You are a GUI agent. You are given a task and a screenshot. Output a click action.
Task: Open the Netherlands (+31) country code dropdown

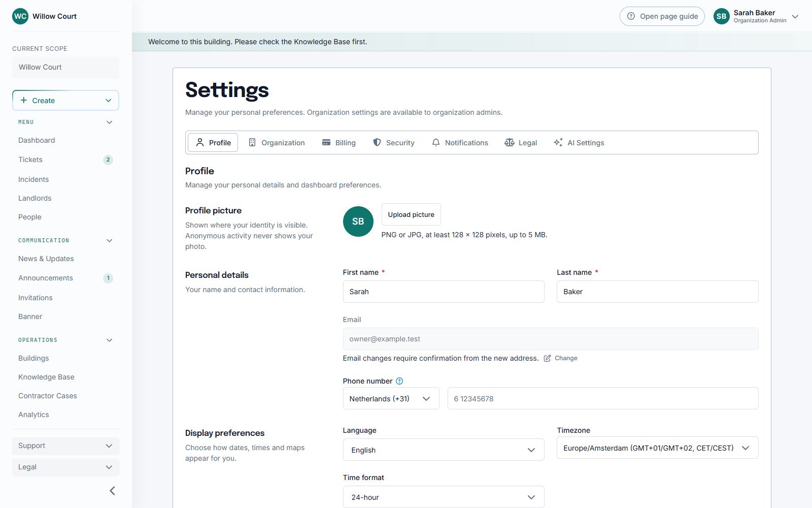pyautogui.click(x=391, y=399)
